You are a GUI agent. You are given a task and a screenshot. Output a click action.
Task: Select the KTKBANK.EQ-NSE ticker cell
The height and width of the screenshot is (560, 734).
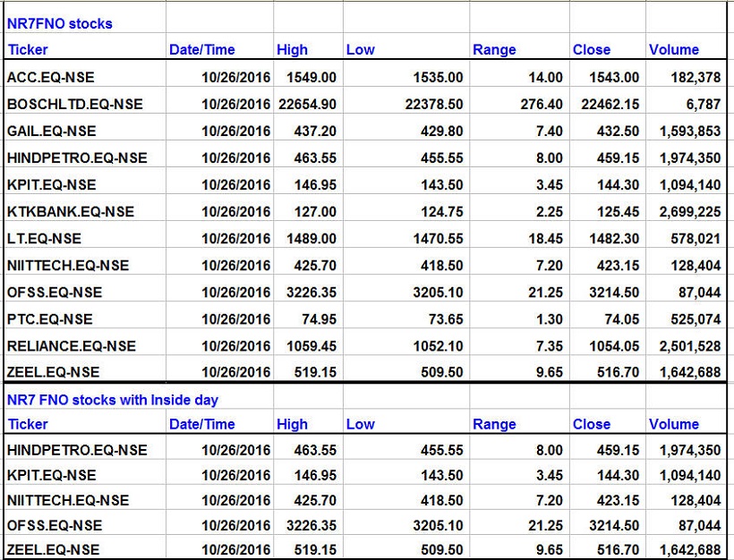click(70, 212)
